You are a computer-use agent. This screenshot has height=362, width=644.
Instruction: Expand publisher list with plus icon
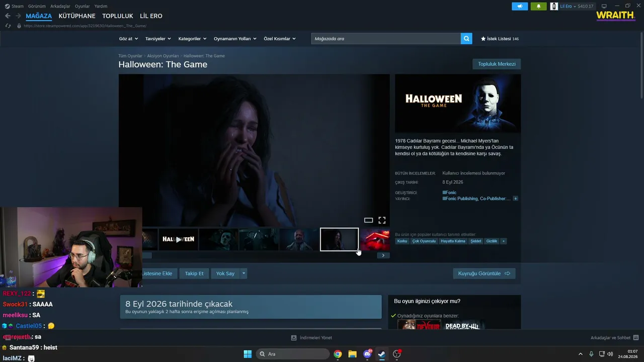(x=515, y=199)
